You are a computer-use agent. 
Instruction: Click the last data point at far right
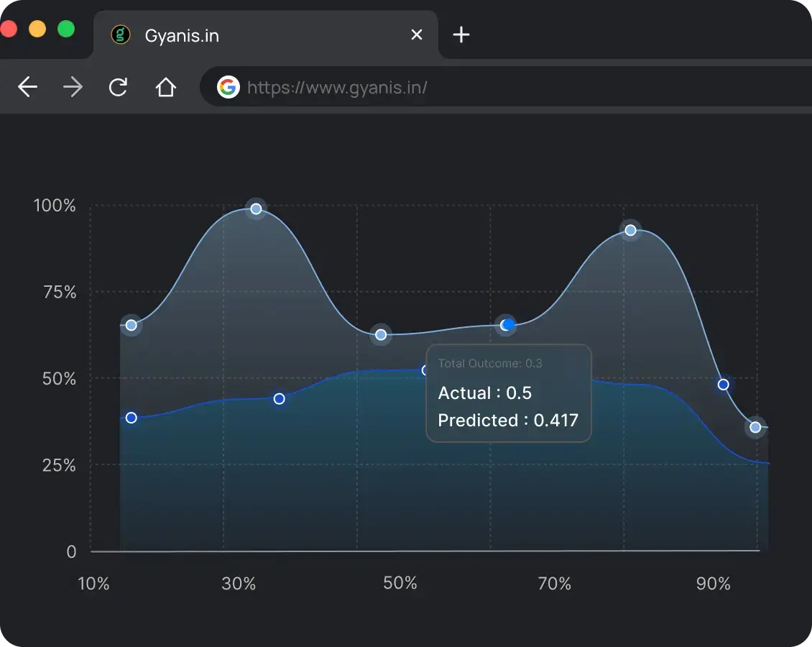(755, 427)
